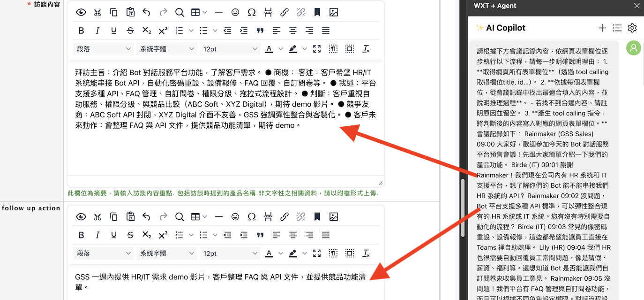Expand bullet list style arrow in 訪談內容 editor
The width and height of the screenshot is (644, 300).
pos(215,31)
